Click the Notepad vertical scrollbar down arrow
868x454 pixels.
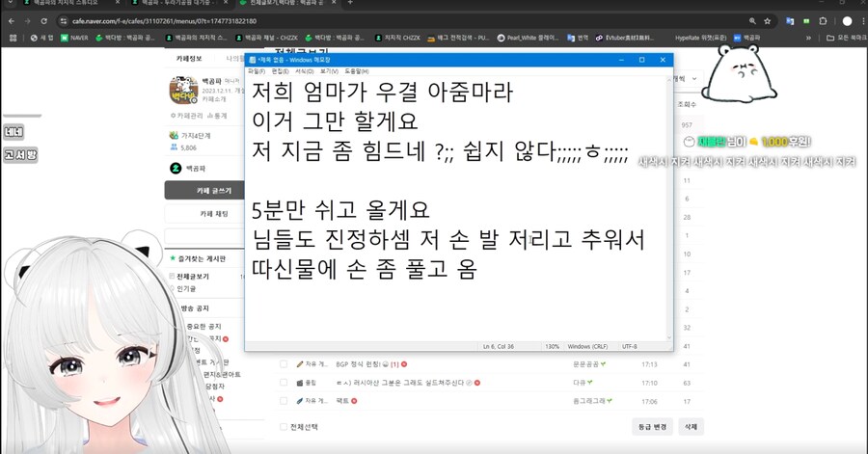[669, 336]
